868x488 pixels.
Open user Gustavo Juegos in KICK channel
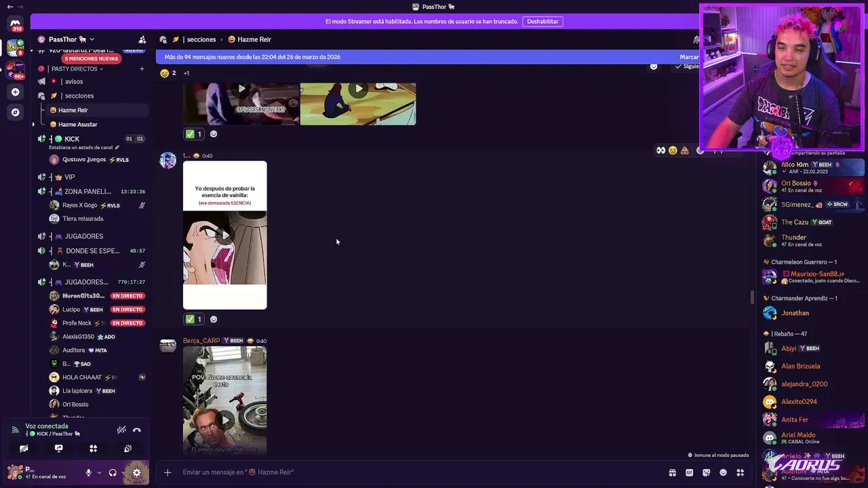pyautogui.click(x=84, y=160)
